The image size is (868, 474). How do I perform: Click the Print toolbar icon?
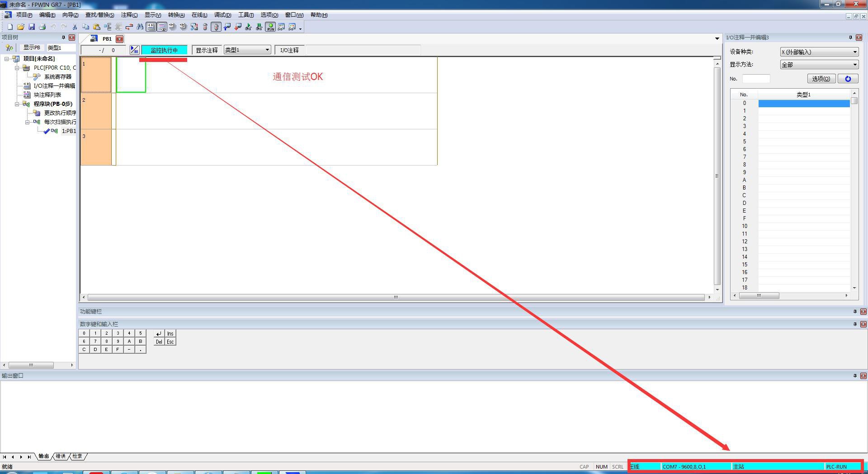click(42, 27)
